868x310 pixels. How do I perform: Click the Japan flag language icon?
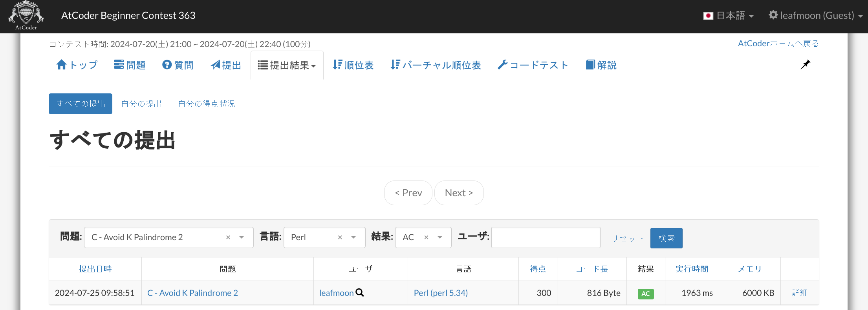tap(708, 16)
